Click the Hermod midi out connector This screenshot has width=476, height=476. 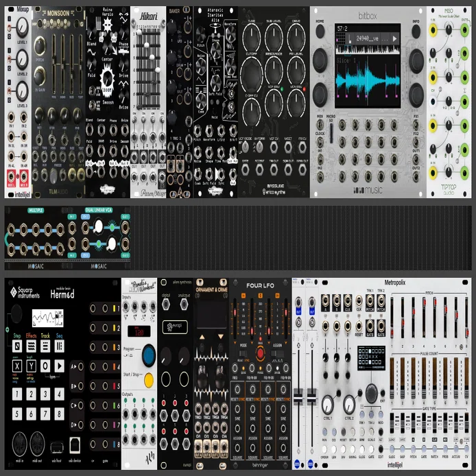click(x=38, y=444)
